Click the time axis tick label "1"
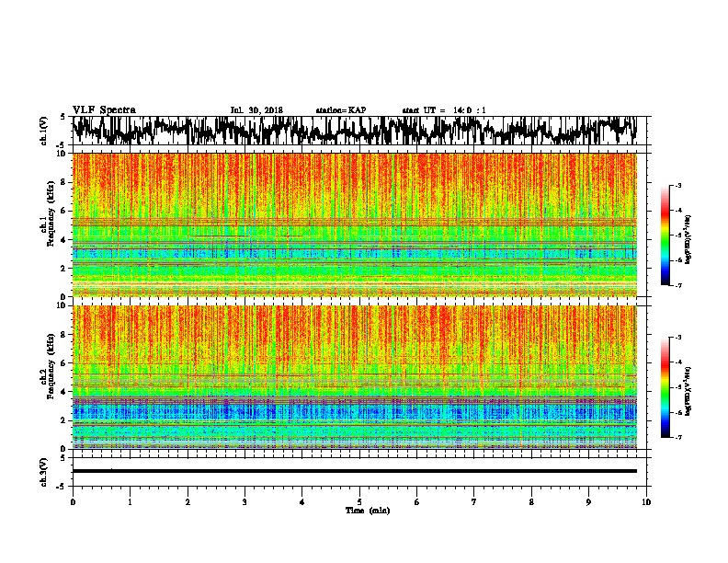This screenshot has height=563, width=728. pos(130,501)
